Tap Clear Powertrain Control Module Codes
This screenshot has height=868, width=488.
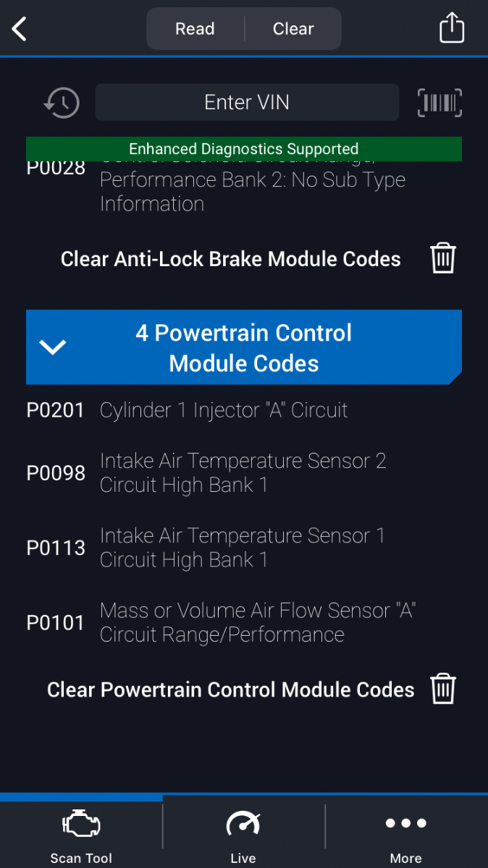click(x=230, y=690)
